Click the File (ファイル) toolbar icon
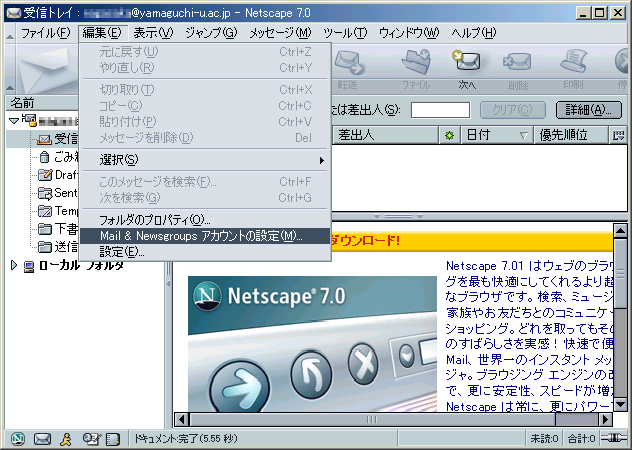The height and width of the screenshot is (450, 632). pyautogui.click(x=416, y=62)
